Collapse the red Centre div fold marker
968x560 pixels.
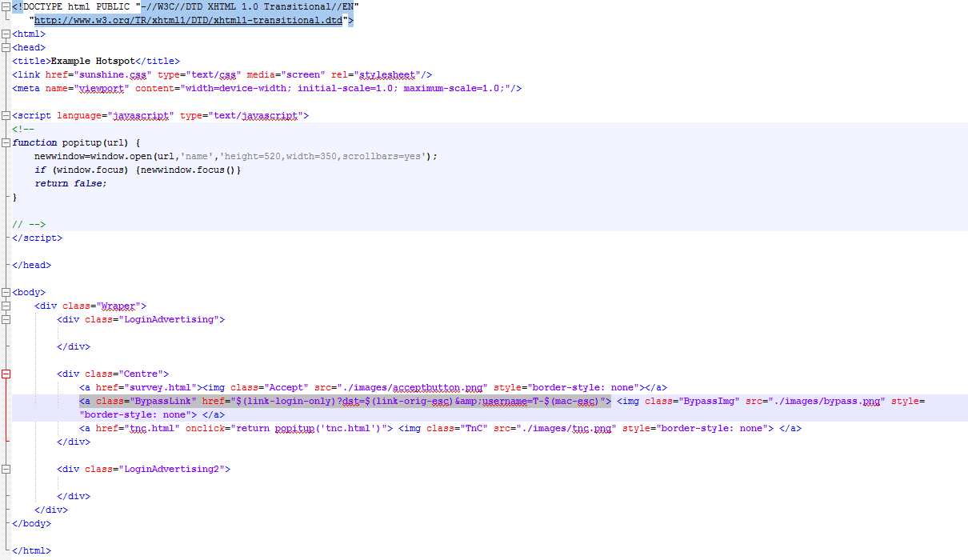pos(6,374)
